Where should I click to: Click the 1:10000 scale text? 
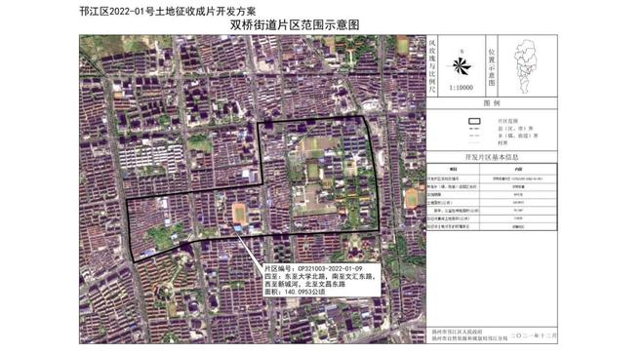coord(462,88)
